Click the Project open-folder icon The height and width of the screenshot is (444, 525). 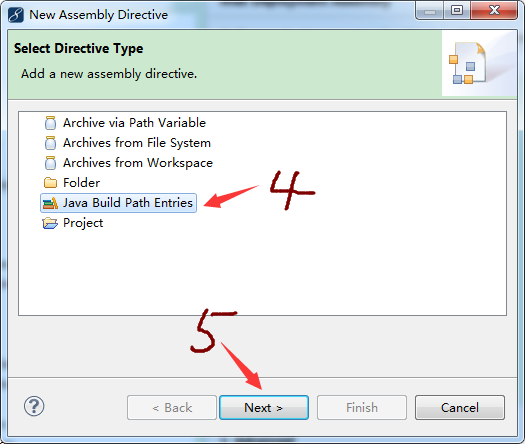pos(50,223)
